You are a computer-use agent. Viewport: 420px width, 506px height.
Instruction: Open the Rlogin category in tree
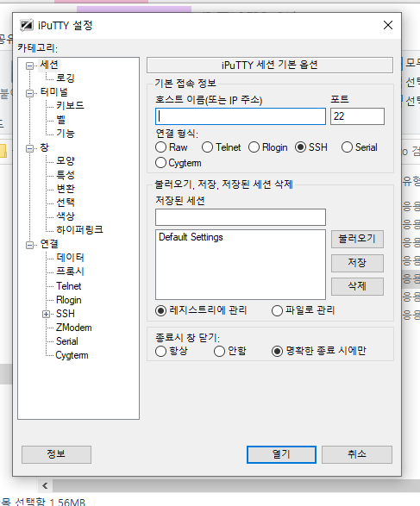point(68,300)
